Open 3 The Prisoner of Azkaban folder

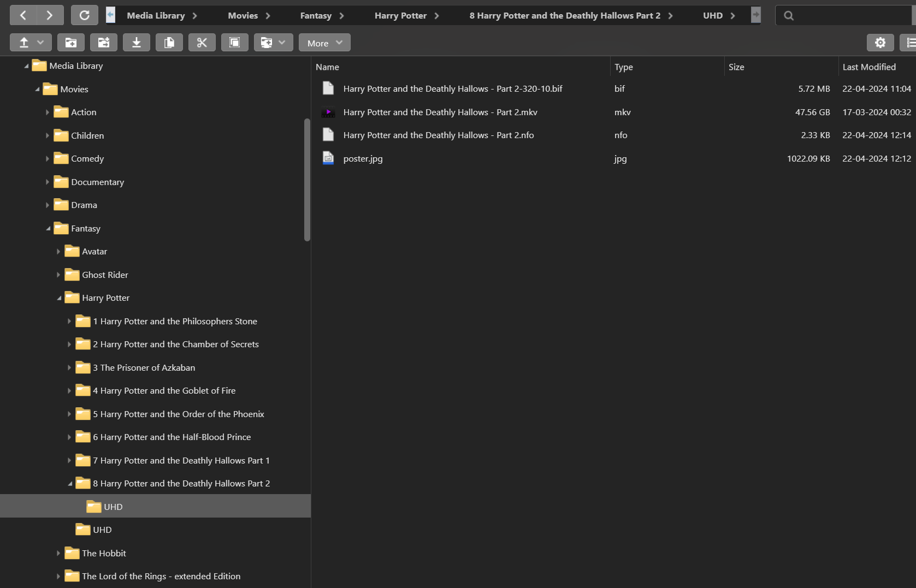click(x=144, y=367)
